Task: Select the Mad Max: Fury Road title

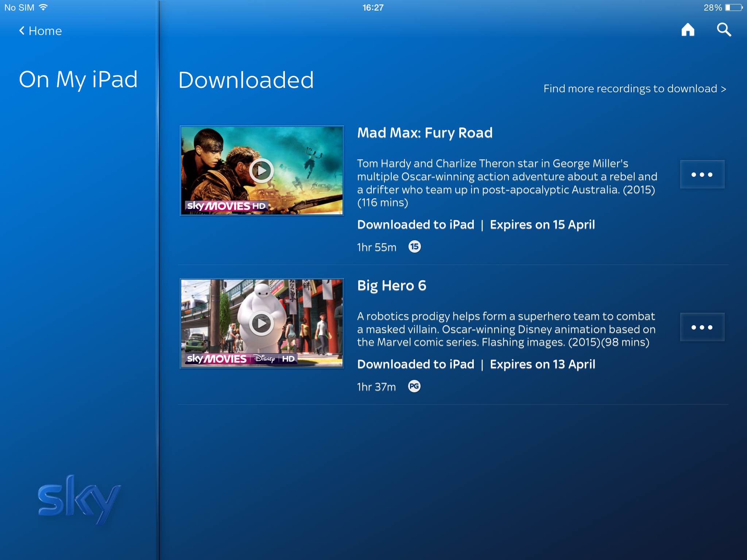Action: (x=425, y=133)
